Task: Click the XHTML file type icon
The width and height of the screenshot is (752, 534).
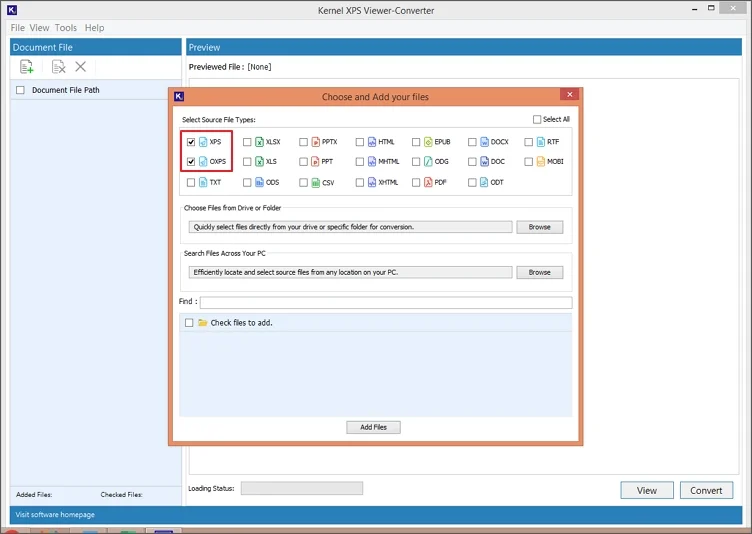Action: [372, 182]
